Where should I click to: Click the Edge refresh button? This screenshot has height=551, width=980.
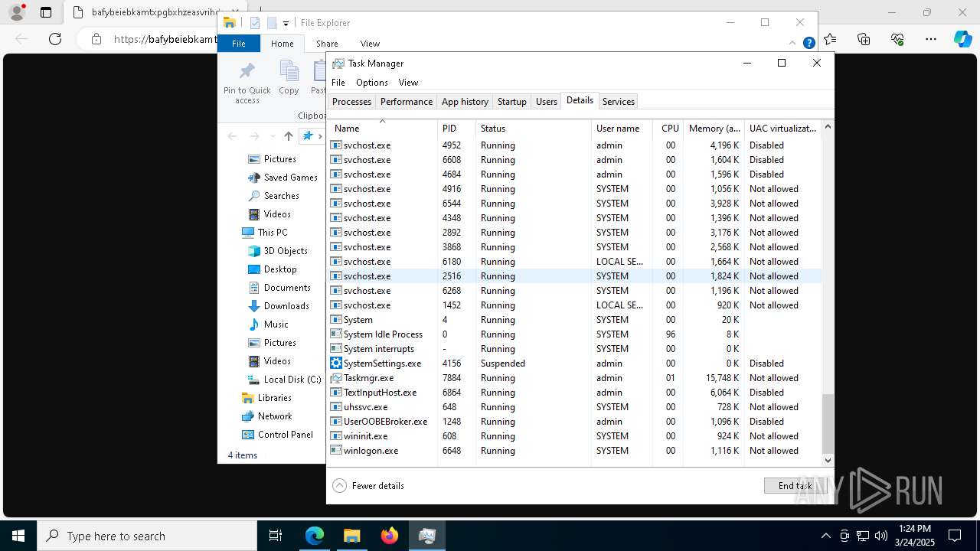coord(55,39)
